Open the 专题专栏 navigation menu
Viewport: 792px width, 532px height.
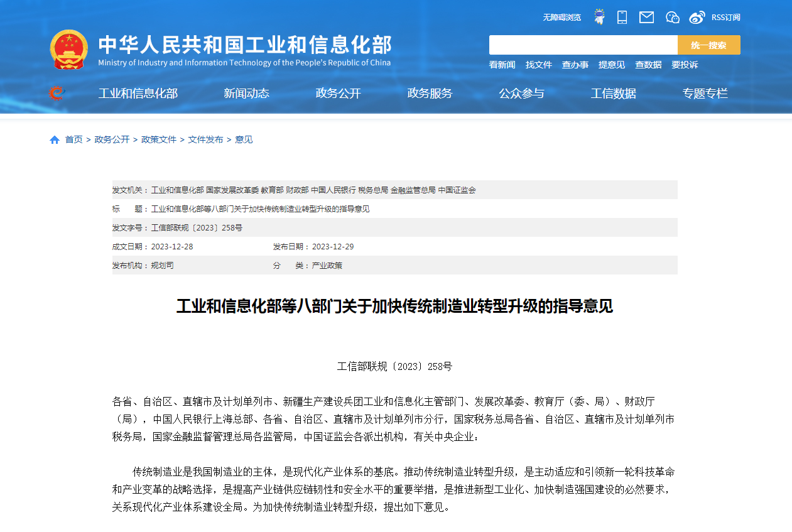click(705, 93)
